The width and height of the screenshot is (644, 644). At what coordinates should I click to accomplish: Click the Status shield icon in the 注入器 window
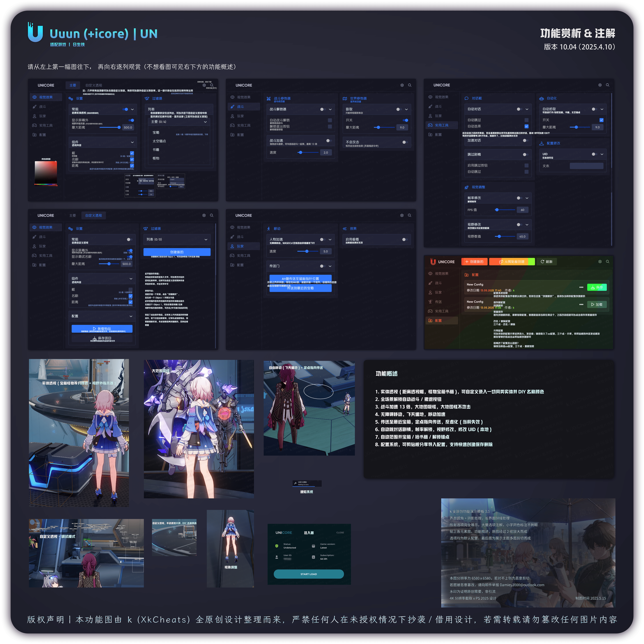[x=277, y=546]
